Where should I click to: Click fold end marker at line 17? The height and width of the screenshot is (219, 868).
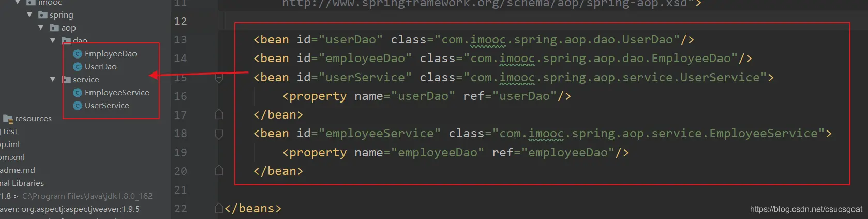click(x=219, y=114)
